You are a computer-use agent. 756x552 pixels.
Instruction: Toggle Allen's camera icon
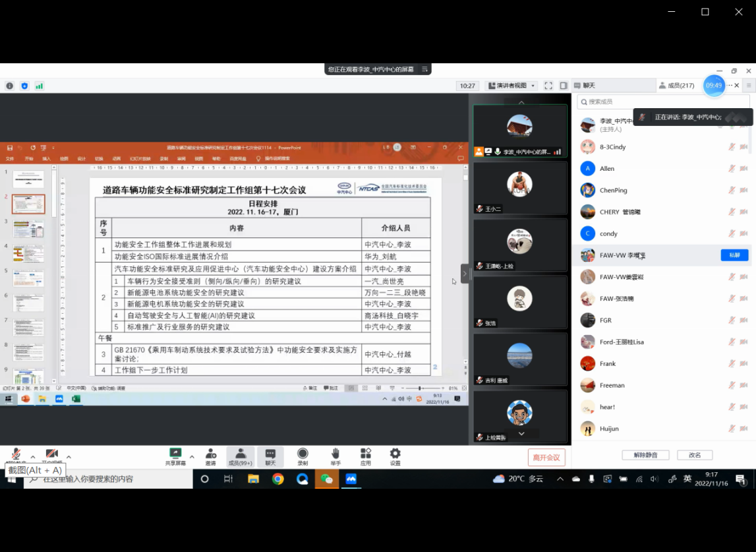coord(744,168)
